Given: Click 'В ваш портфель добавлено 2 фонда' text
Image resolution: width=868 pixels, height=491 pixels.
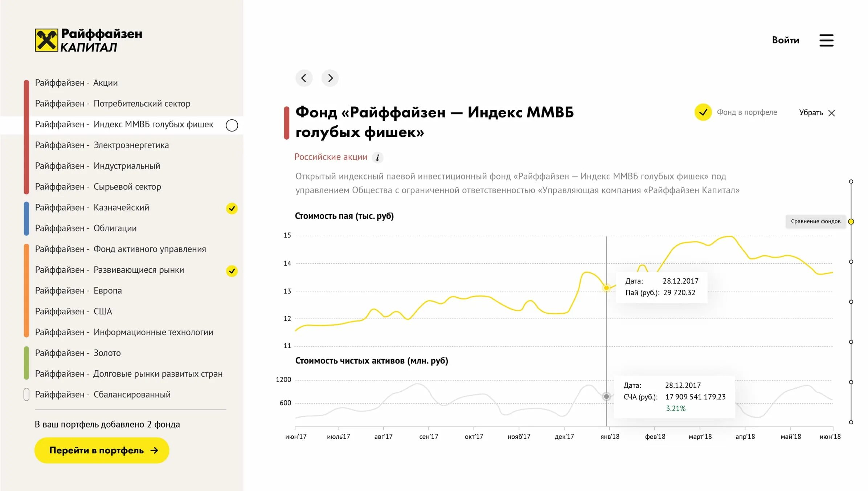Looking at the screenshot, I should click(x=107, y=424).
